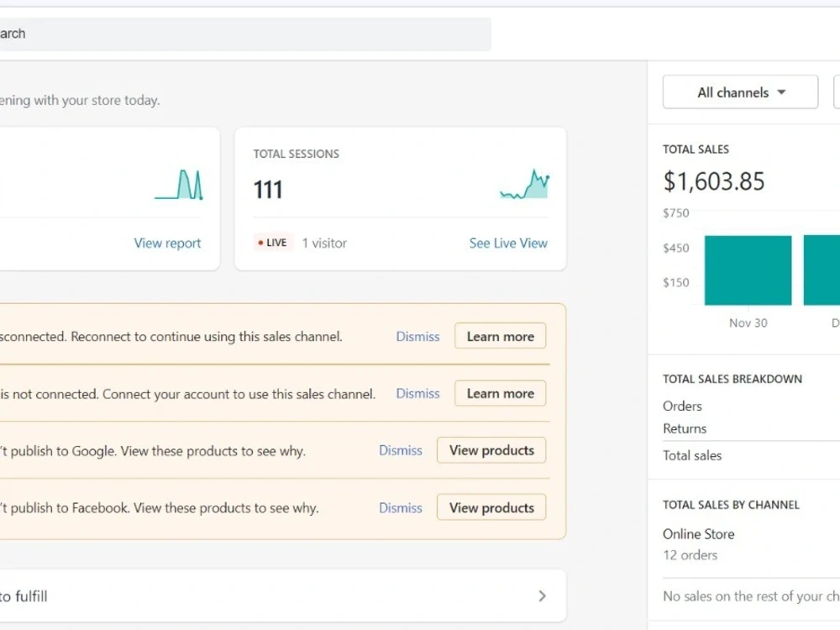
Task: Click the View report link
Action: click(x=167, y=243)
